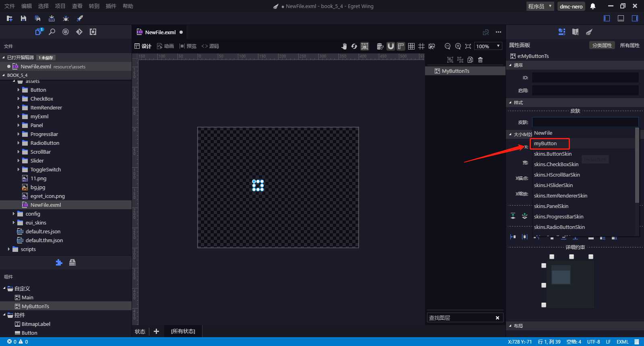Tick the left constraint checkbox in top row
This screenshot has height=346, width=644.
click(552, 257)
